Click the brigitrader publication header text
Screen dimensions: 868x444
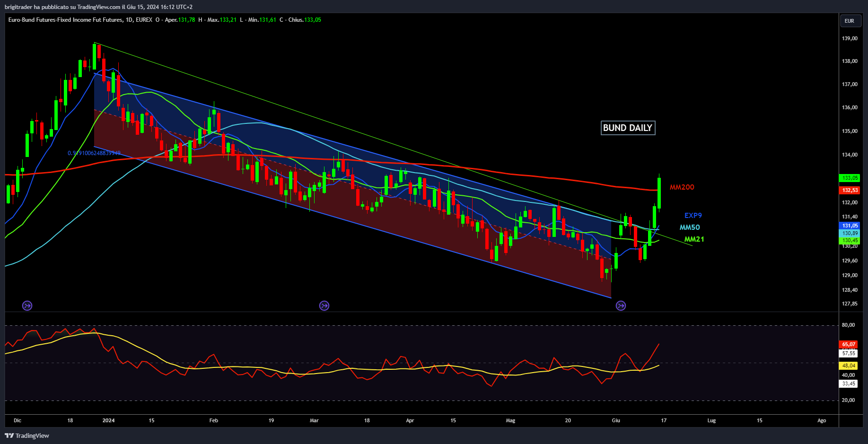pos(98,7)
